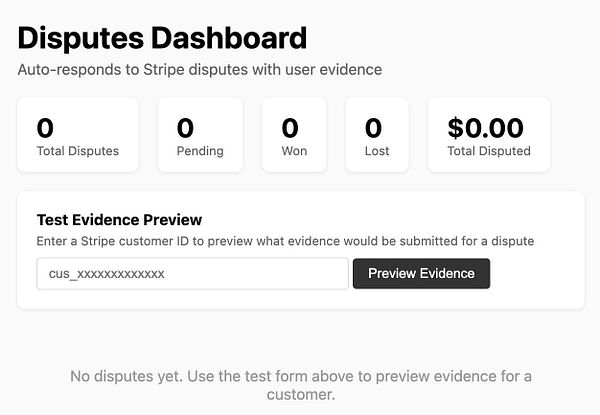Click the word 'customer' ending the empty message

300,395
